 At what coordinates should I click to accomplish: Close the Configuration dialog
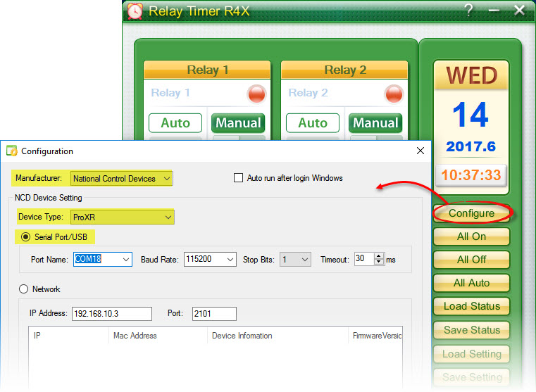click(x=420, y=151)
